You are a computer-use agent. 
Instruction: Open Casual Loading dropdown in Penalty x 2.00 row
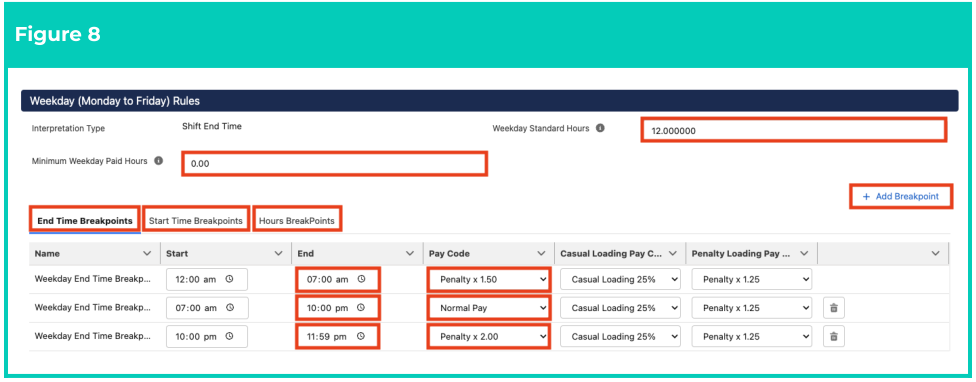click(x=620, y=337)
